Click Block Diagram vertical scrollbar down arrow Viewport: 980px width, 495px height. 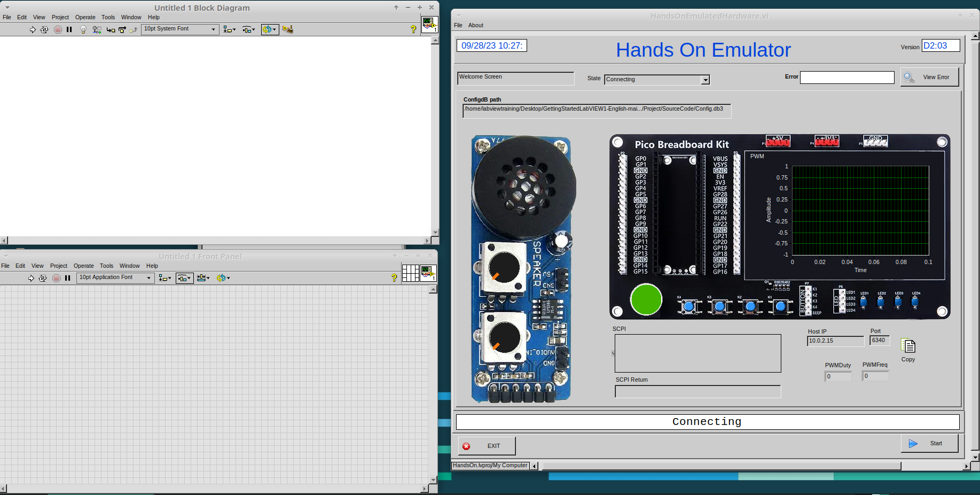(x=435, y=233)
